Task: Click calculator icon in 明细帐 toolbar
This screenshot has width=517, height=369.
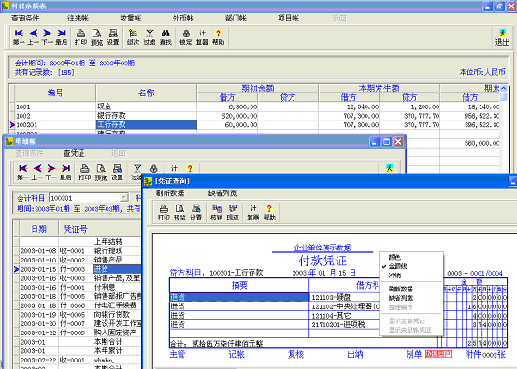Action: [x=174, y=168]
